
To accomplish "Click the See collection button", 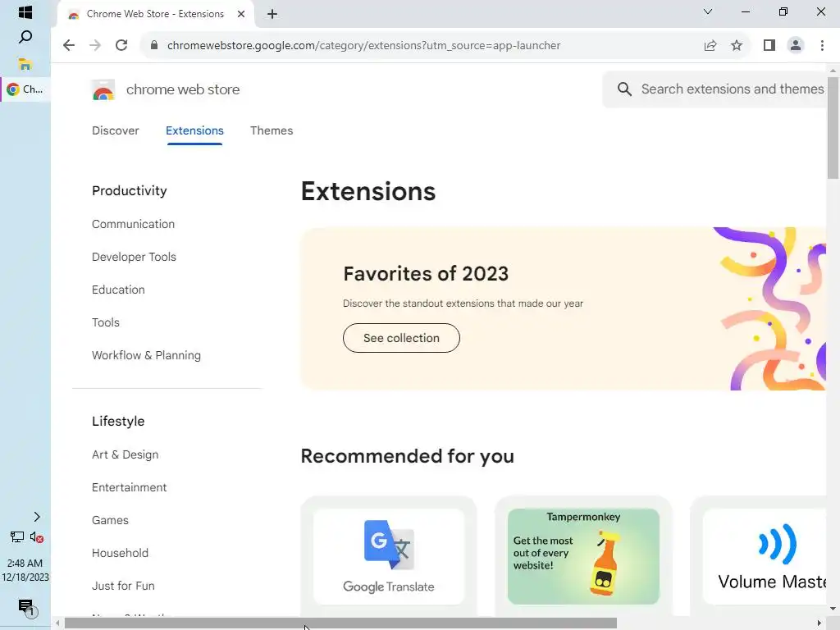I will 401,338.
